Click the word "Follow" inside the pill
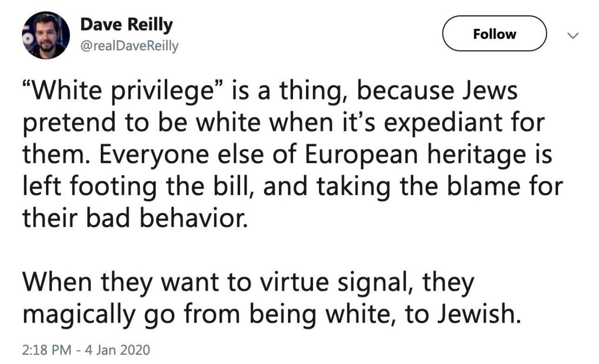This screenshot has height=364, width=599. point(495,34)
